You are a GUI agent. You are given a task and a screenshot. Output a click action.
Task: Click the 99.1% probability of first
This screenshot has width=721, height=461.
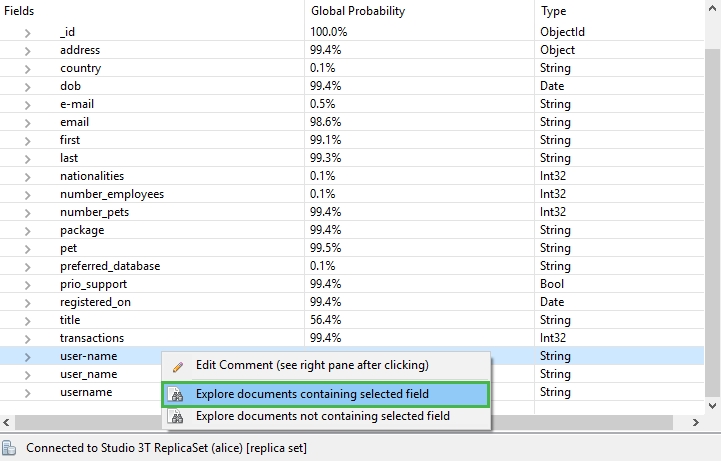pyautogui.click(x=326, y=140)
